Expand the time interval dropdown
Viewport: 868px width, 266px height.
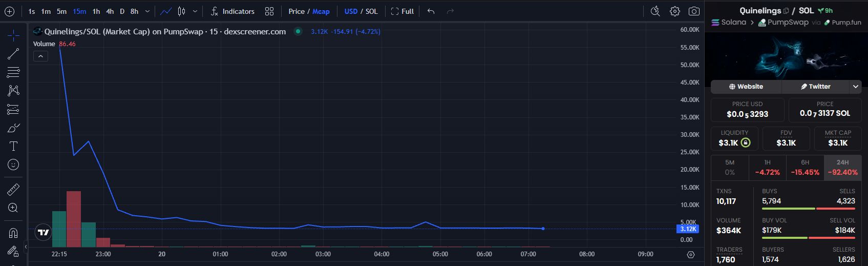pyautogui.click(x=147, y=11)
